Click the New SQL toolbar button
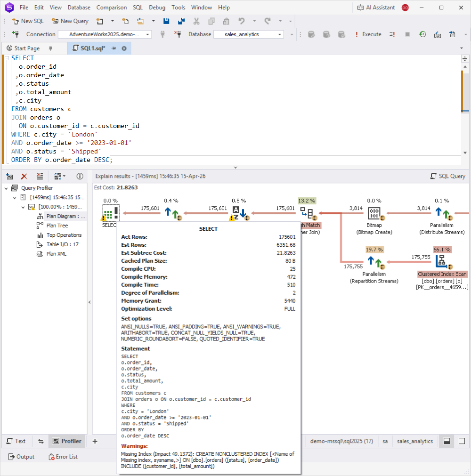Screen dimensions: 471x476 coord(28,21)
